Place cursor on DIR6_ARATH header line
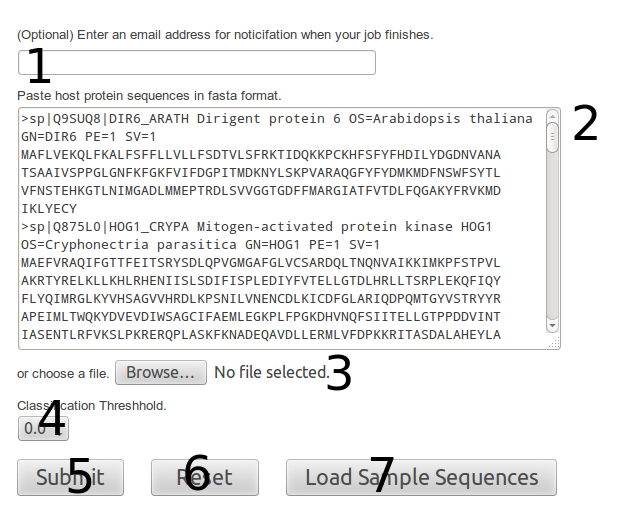 pyautogui.click(x=277, y=119)
